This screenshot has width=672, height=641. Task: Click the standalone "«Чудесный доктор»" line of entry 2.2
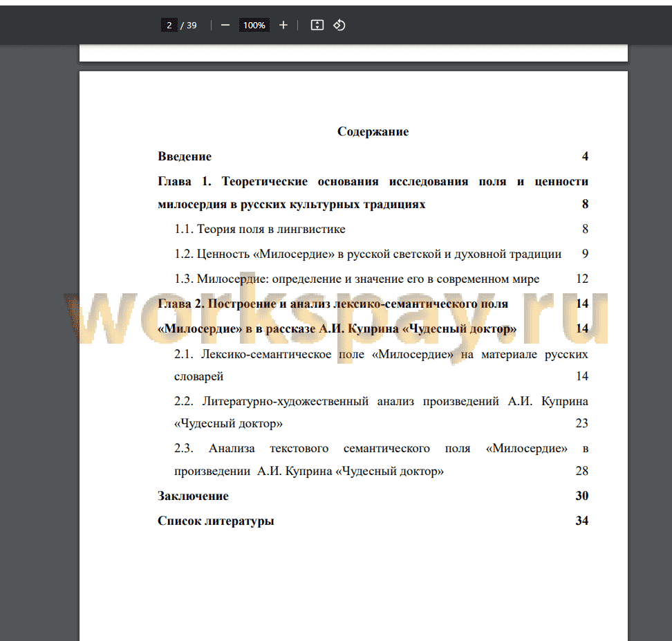[228, 424]
